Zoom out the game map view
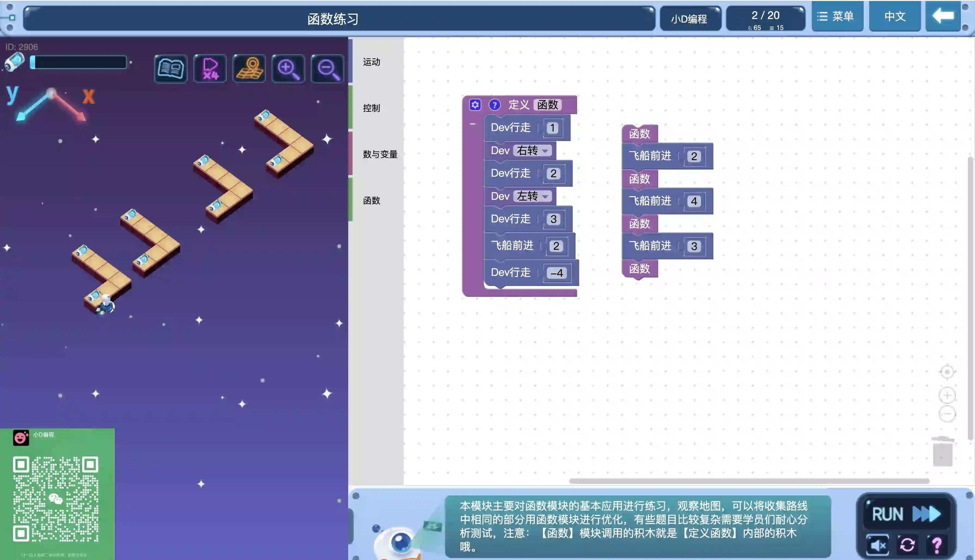 [x=328, y=69]
